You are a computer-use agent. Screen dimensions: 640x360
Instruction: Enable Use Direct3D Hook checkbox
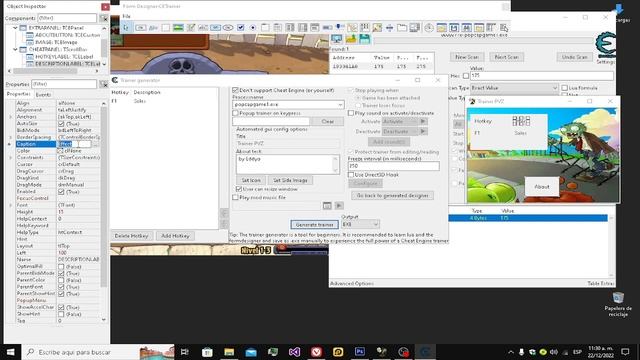351,175
